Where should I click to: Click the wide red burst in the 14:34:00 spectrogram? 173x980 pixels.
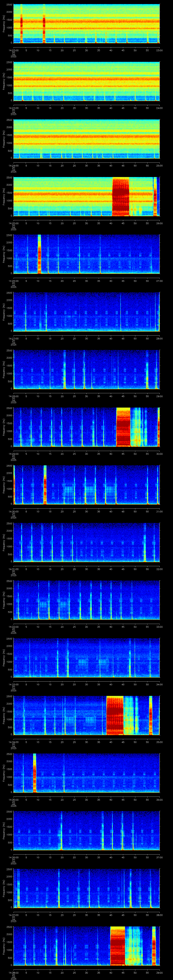[115, 716]
